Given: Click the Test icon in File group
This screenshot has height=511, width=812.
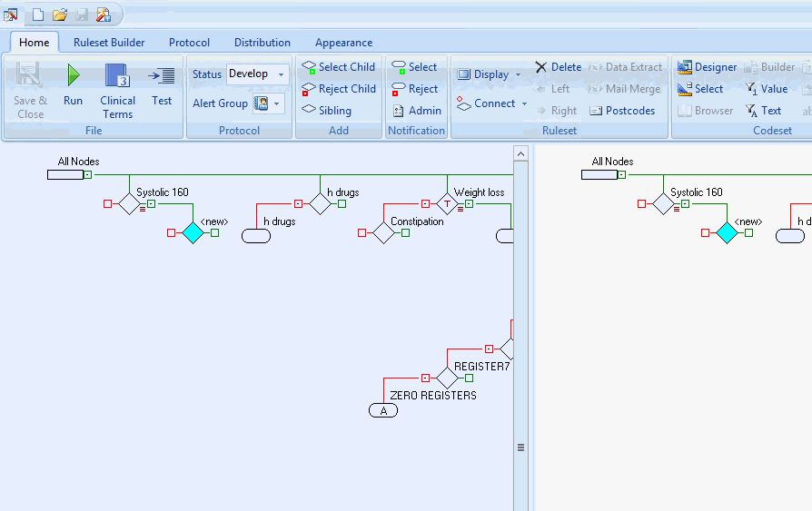Looking at the screenshot, I should tap(162, 76).
